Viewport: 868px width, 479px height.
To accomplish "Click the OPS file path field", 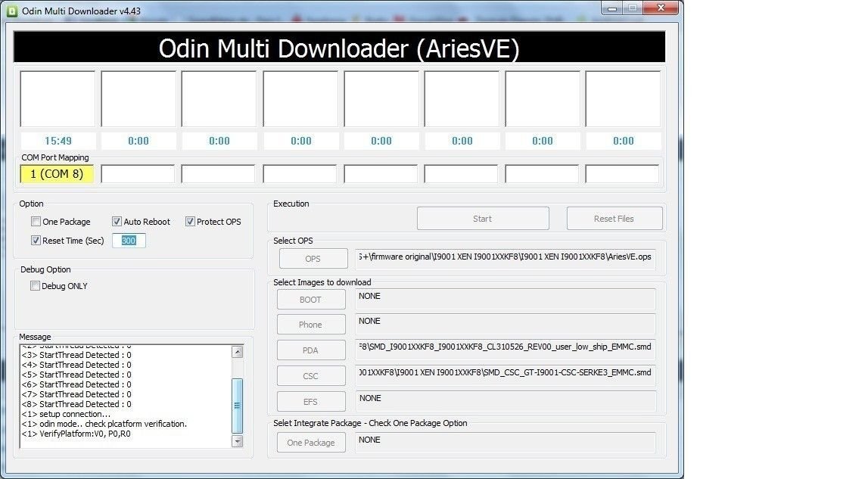I will click(506, 259).
